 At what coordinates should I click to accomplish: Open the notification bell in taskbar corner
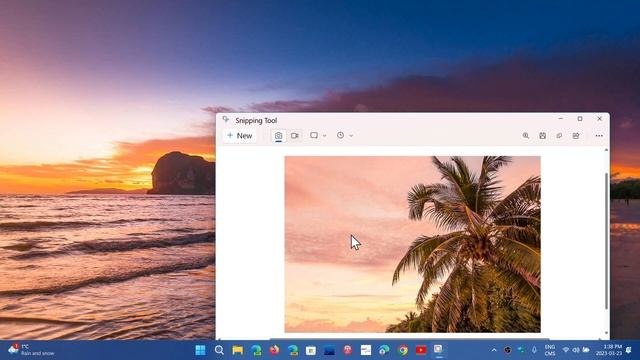[629, 350]
